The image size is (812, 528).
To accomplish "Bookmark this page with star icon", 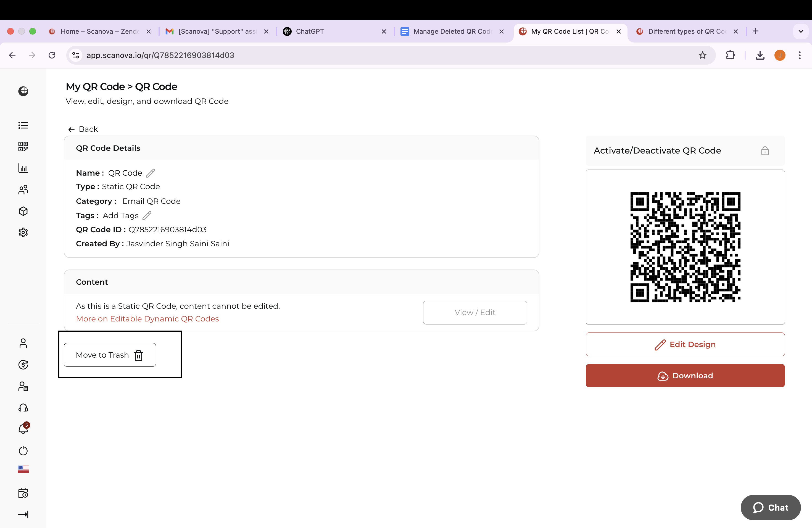I will [x=702, y=55].
